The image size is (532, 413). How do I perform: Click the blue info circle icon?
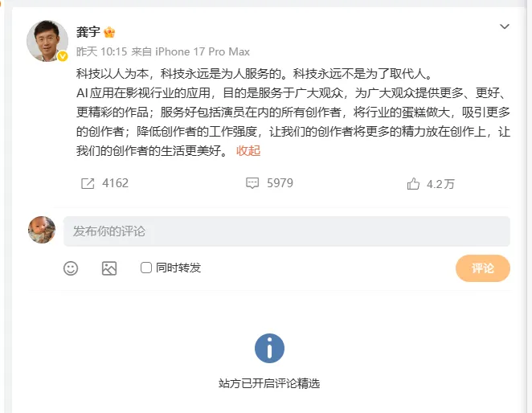pyautogui.click(x=269, y=348)
